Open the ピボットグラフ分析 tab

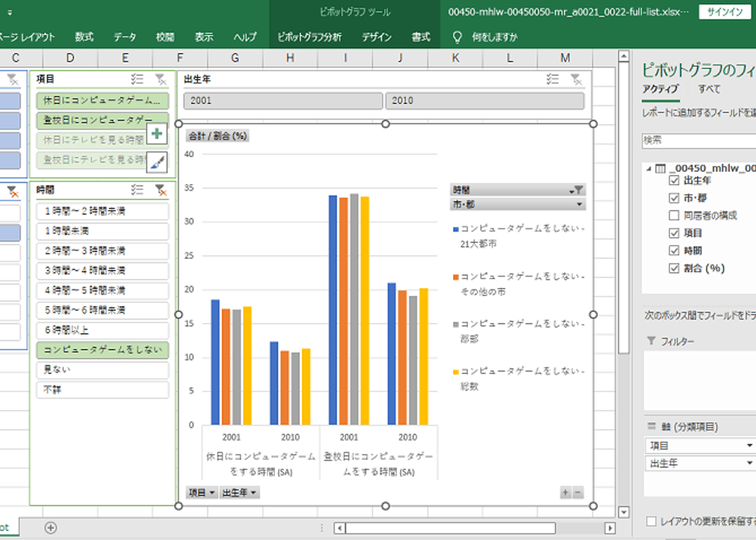[x=309, y=37]
